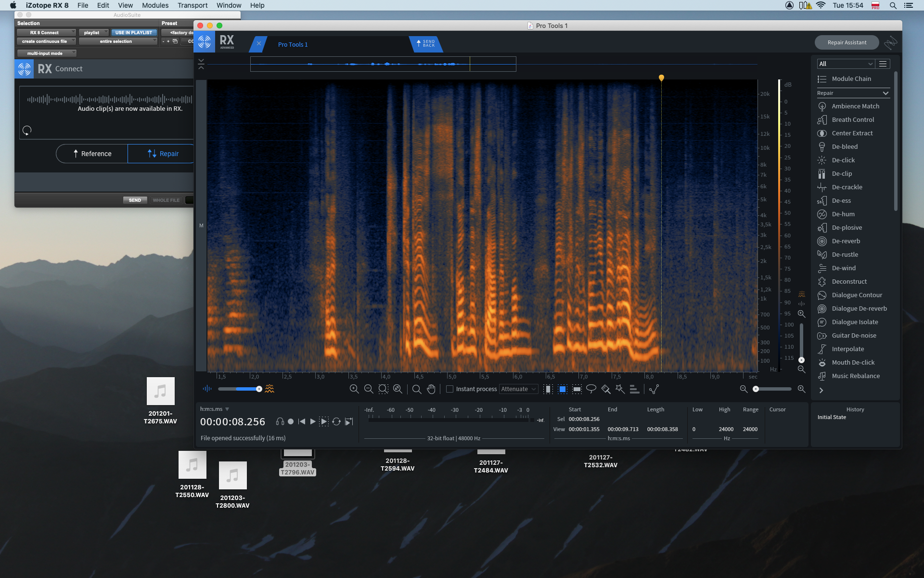
Task: Open the Transport menu
Action: (192, 5)
